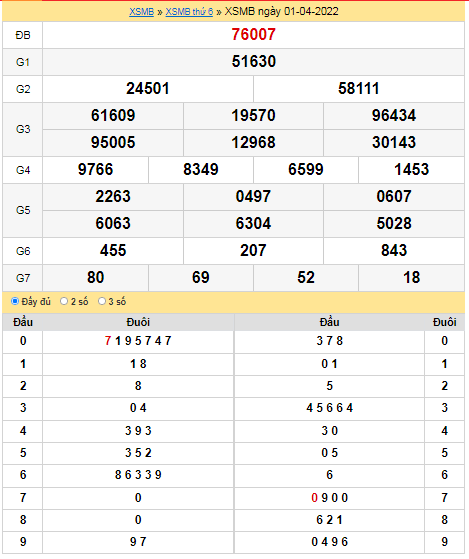Click the G3 number 61609

click(x=113, y=116)
